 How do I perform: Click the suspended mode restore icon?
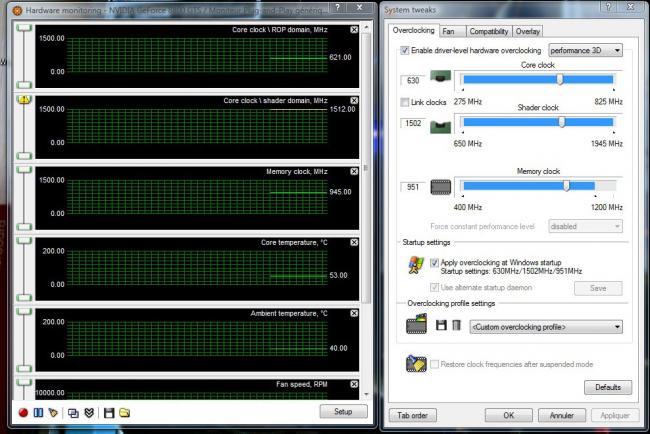(416, 364)
